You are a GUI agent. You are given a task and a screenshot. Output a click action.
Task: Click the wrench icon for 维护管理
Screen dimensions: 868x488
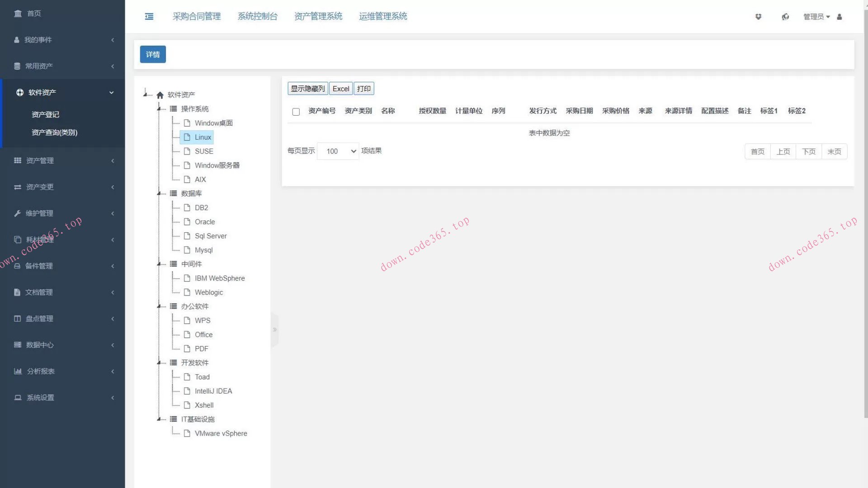click(x=18, y=213)
